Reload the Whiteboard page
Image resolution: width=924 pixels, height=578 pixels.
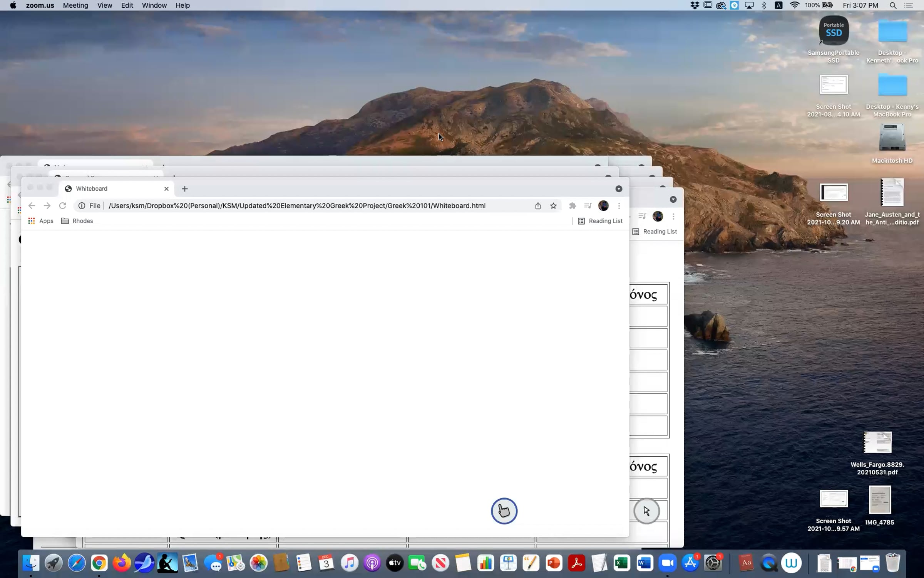click(62, 206)
